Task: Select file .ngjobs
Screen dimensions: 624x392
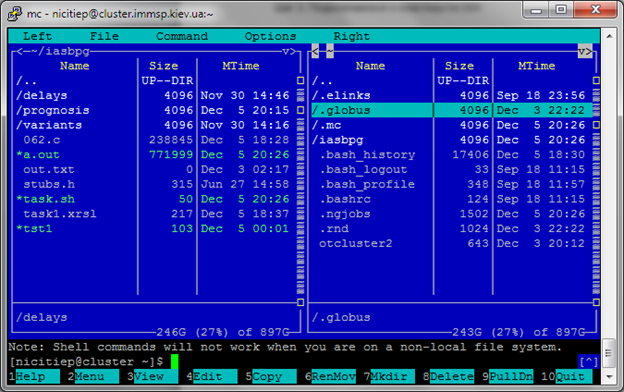Action: coord(451,214)
